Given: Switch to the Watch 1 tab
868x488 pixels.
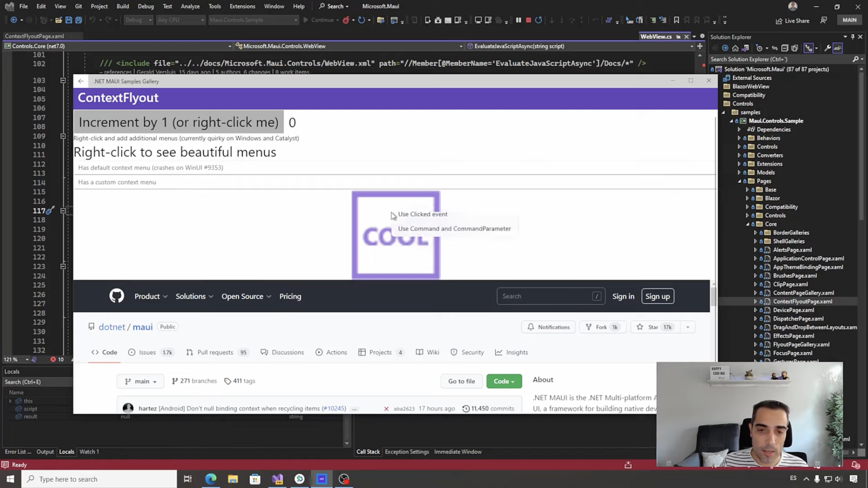Looking at the screenshot, I should (89, 452).
